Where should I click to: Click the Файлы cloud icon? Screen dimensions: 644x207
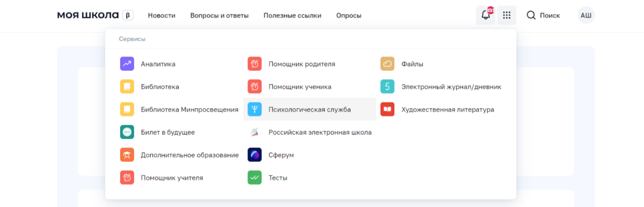(x=387, y=64)
